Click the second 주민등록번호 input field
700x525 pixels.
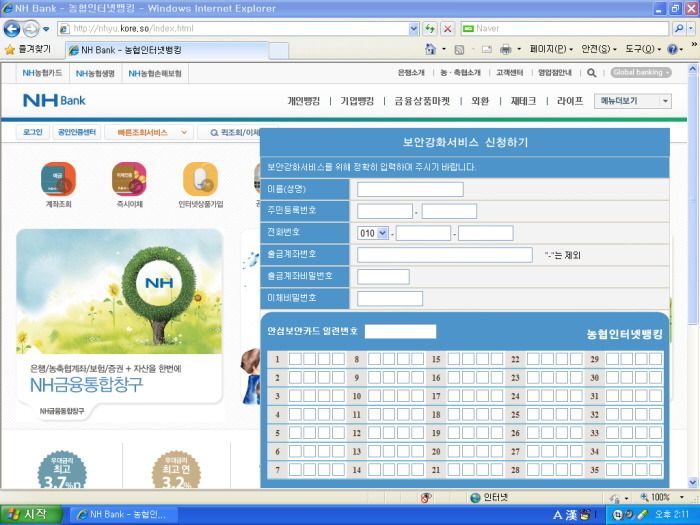pos(449,211)
